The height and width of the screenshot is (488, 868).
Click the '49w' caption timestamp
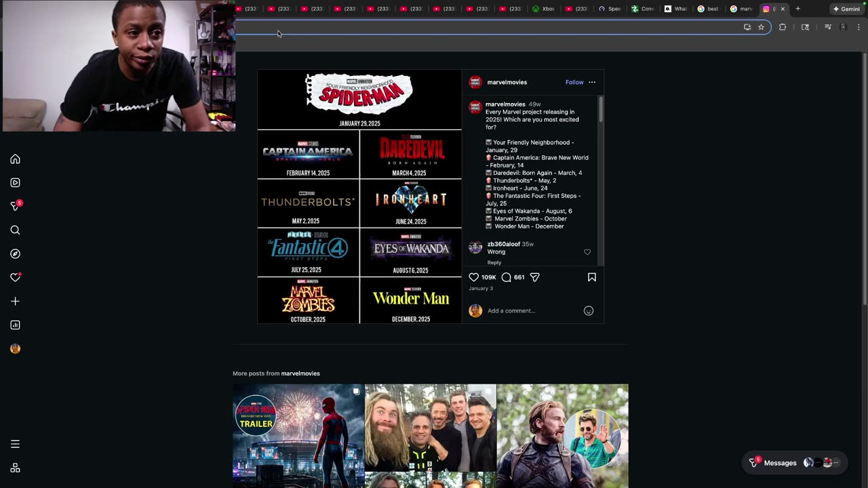click(x=534, y=104)
